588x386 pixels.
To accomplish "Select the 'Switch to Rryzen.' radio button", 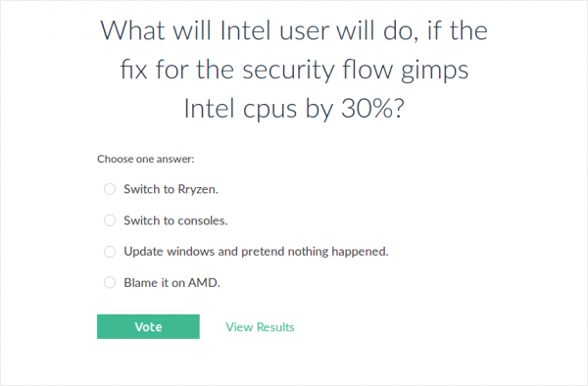I will point(110,189).
